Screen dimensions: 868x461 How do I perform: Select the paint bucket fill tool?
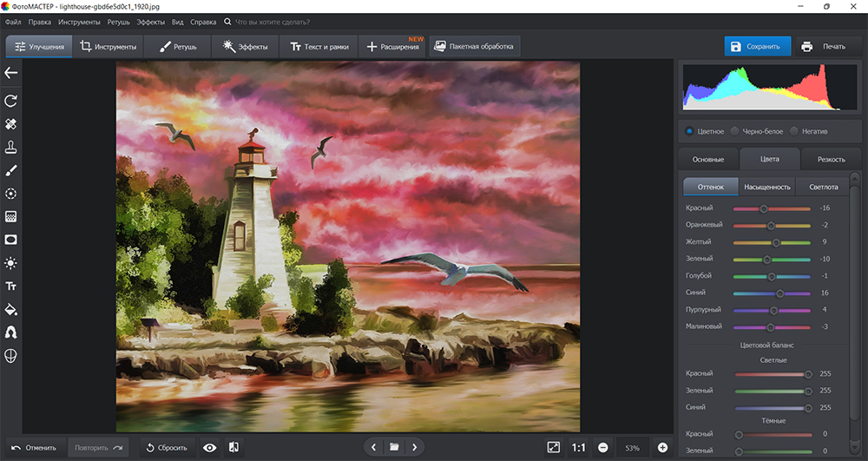pos(11,309)
